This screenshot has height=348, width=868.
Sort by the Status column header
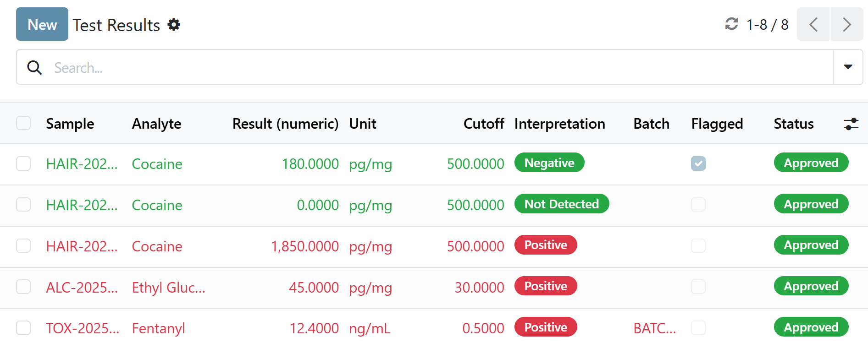[x=793, y=124]
